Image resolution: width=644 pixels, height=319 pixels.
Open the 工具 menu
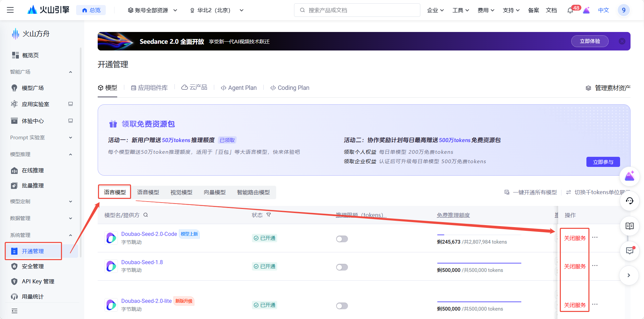(460, 10)
